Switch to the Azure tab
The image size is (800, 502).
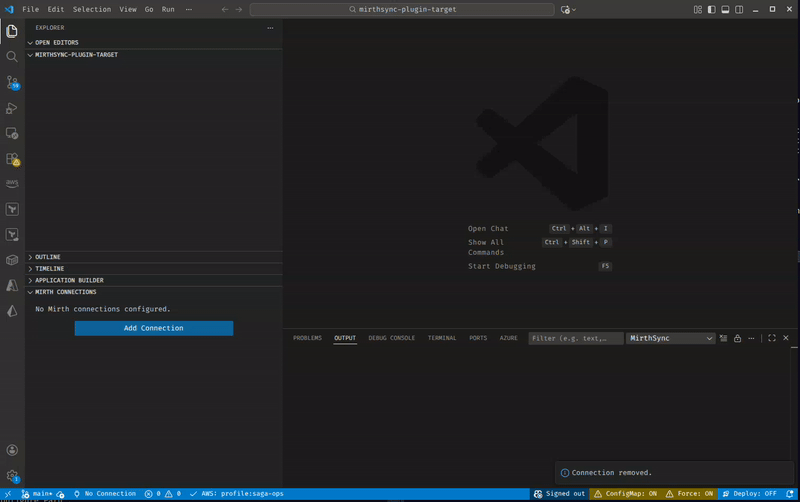[508, 338]
